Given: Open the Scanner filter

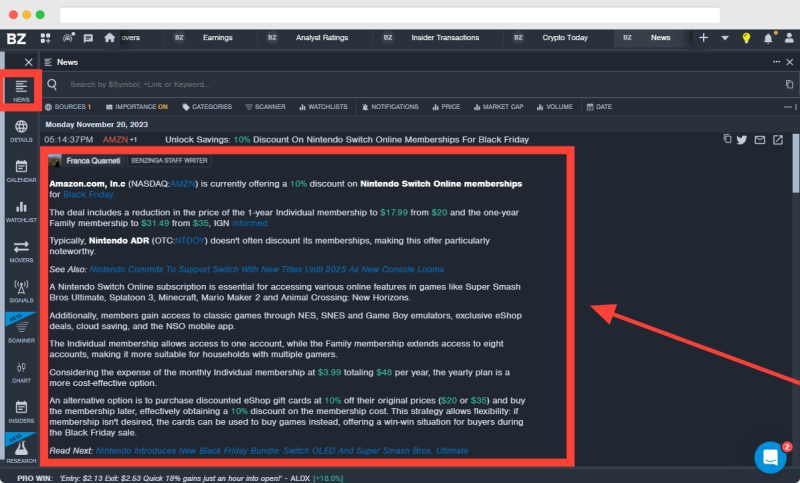Looking at the screenshot, I should (x=265, y=107).
